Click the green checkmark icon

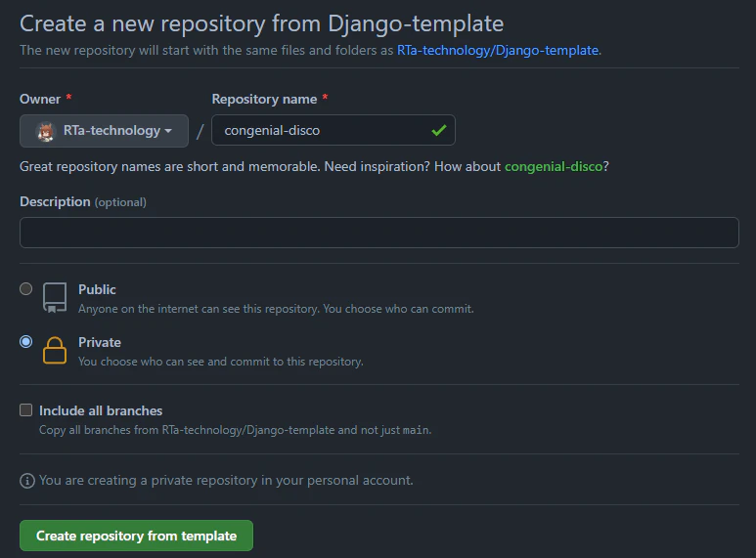439,130
